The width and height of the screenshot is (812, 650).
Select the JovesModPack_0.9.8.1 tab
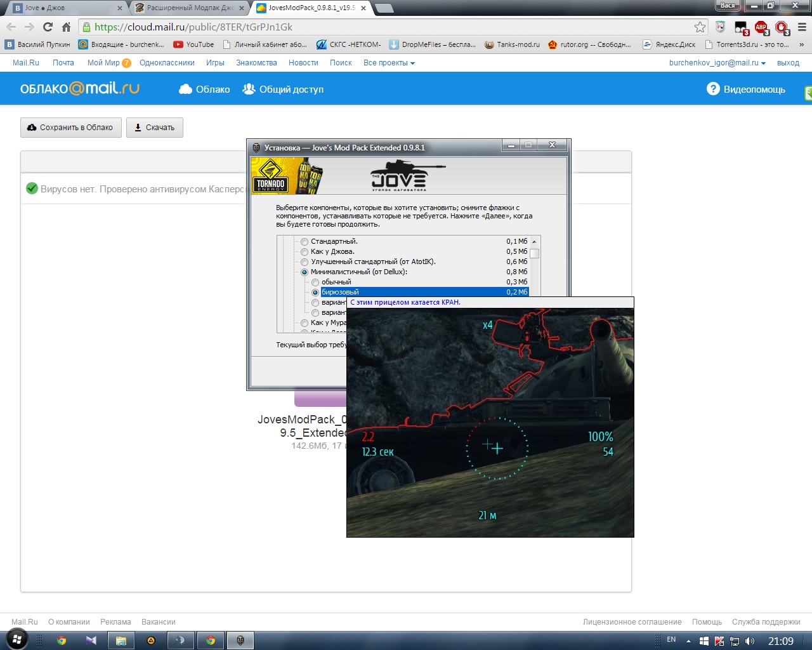(312, 8)
